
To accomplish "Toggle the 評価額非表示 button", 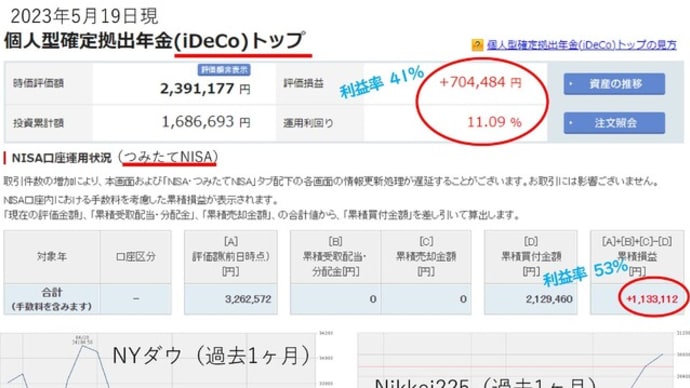I will 224,70.
